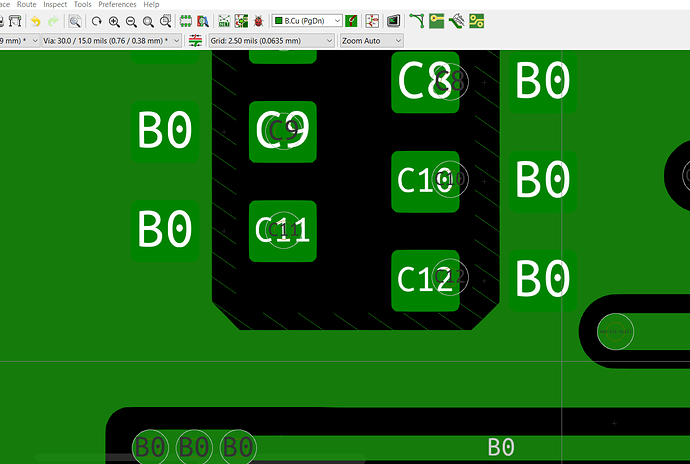Toggle automatic track width icon

click(195, 41)
